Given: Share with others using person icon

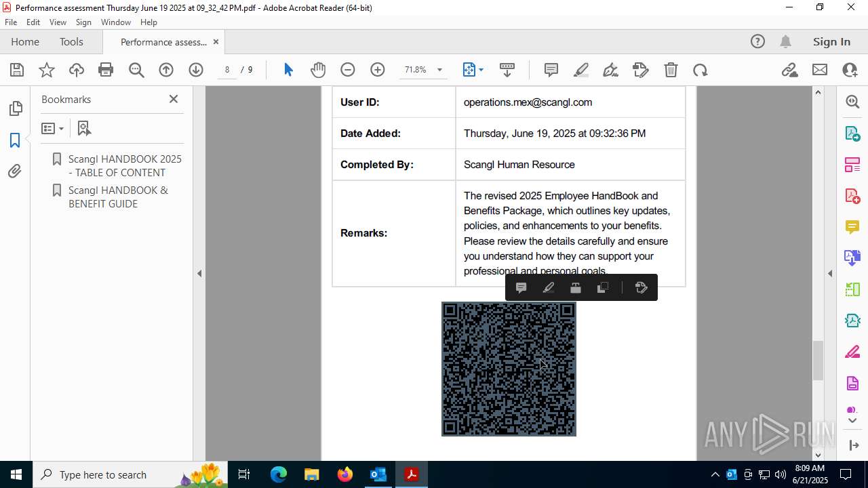Looking at the screenshot, I should point(850,70).
